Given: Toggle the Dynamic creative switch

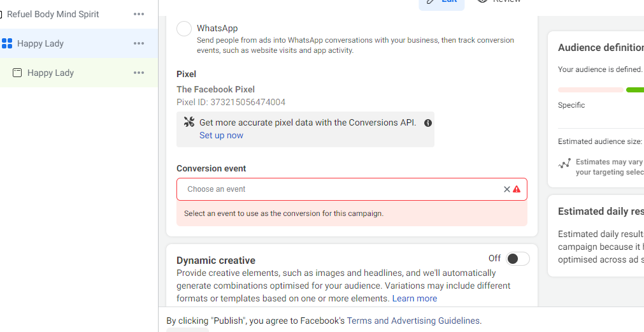Looking at the screenshot, I should pos(517,259).
